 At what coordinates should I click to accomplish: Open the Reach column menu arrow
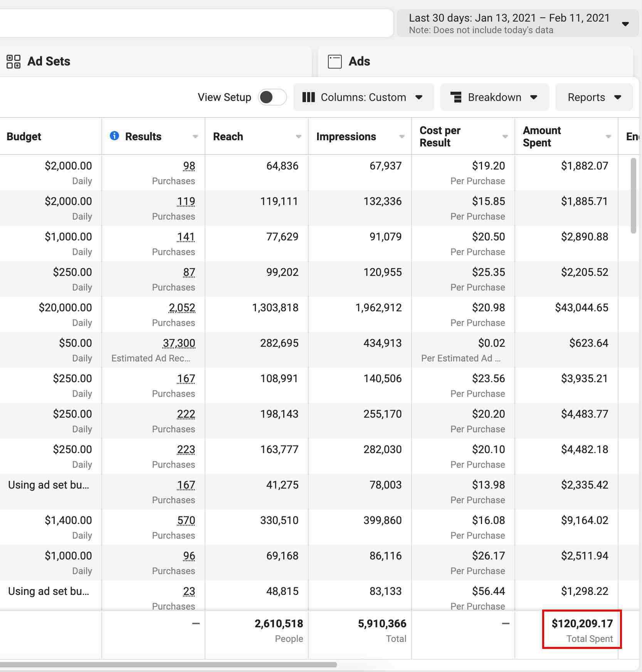(299, 136)
